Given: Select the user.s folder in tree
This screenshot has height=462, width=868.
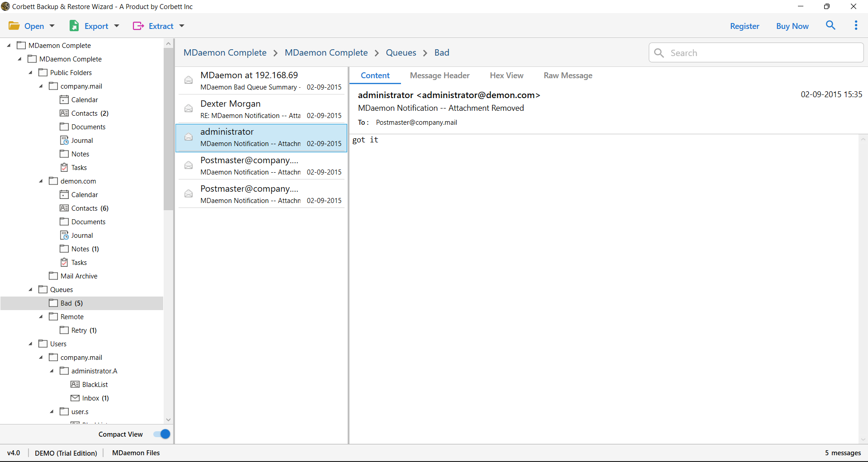Looking at the screenshot, I should [x=80, y=411].
